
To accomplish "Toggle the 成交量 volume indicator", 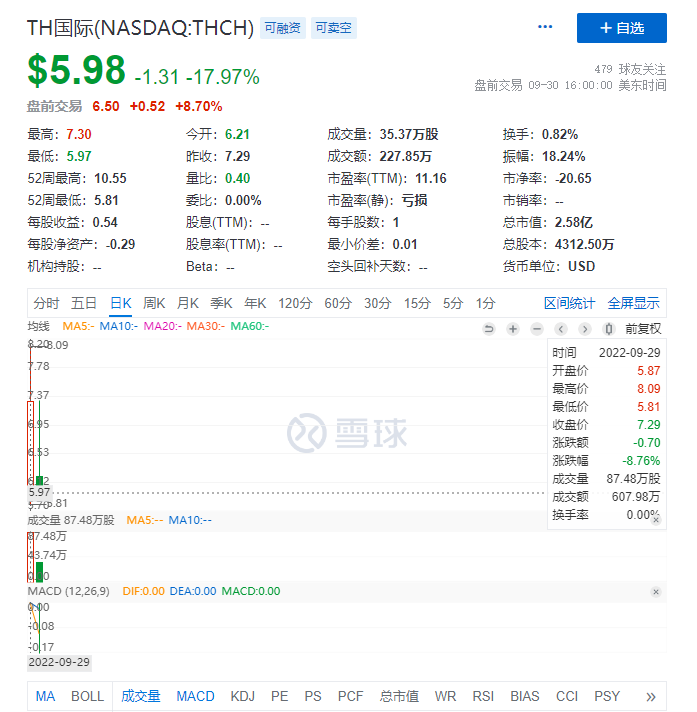I will click(x=141, y=696).
